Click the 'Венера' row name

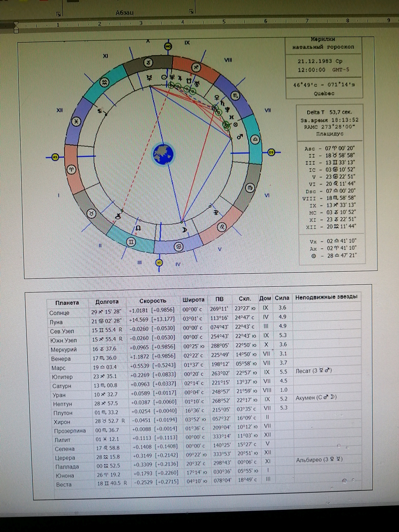click(x=60, y=359)
